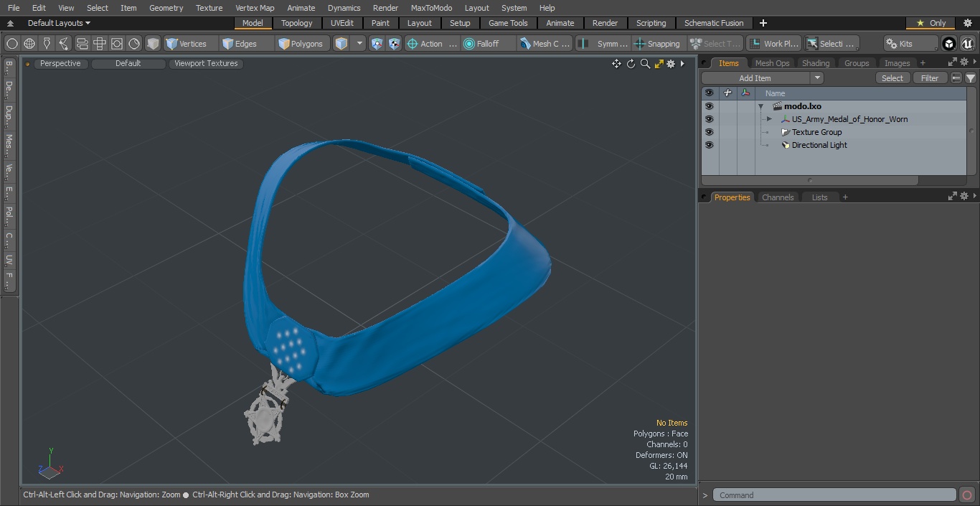Open the Kits menu
Viewport: 980px width, 506px height.
[910, 44]
